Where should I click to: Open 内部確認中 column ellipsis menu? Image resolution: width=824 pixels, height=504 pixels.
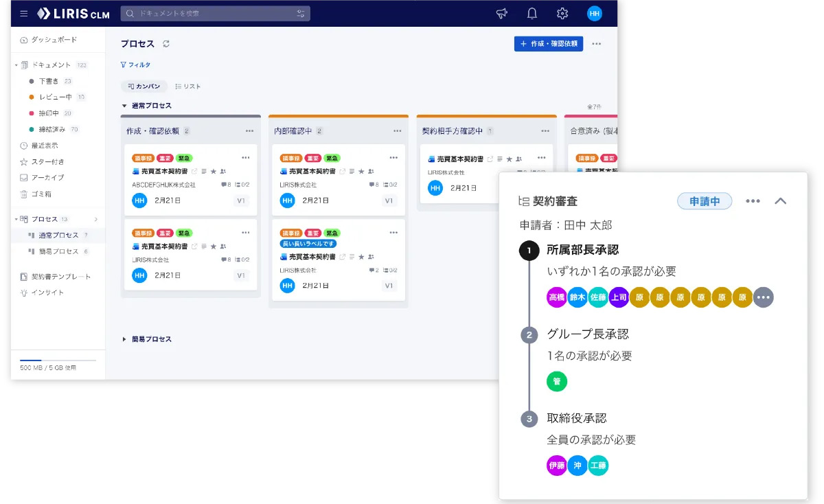coord(398,130)
